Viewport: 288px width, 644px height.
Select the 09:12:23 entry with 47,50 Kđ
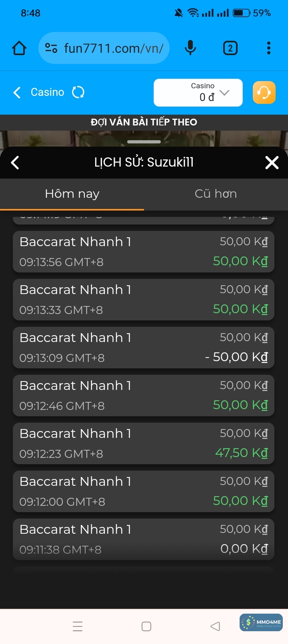[144, 443]
